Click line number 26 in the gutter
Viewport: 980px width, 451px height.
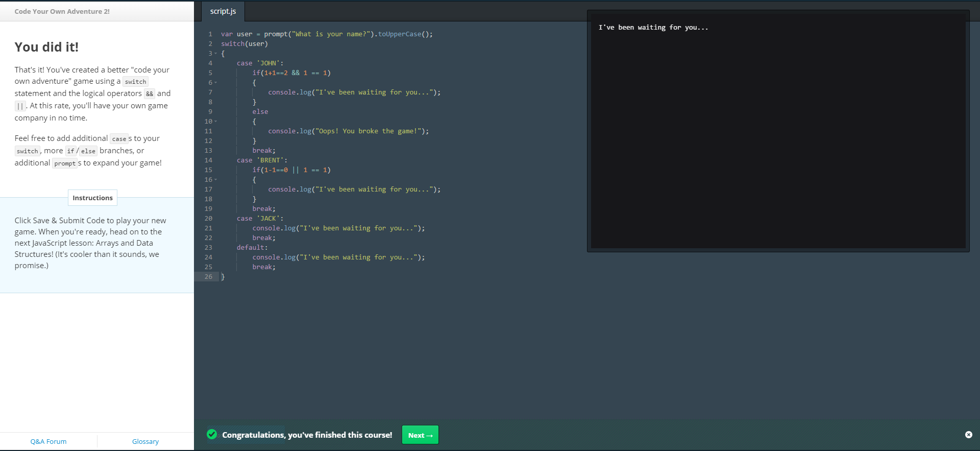pos(208,277)
